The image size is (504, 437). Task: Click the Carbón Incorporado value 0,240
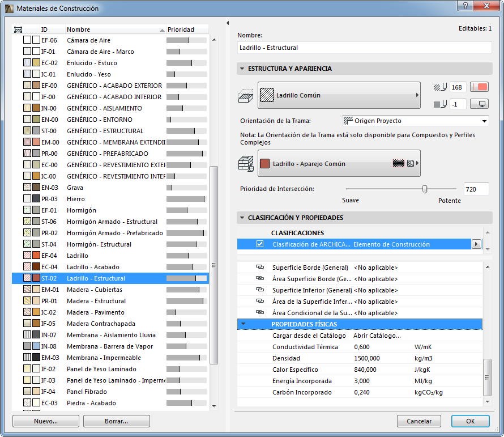pyautogui.click(x=362, y=392)
